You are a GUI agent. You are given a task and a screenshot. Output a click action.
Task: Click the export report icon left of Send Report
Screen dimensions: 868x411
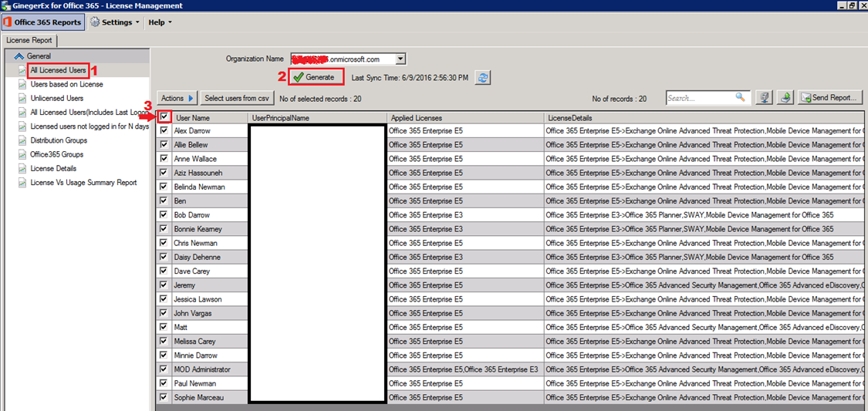coord(786,98)
